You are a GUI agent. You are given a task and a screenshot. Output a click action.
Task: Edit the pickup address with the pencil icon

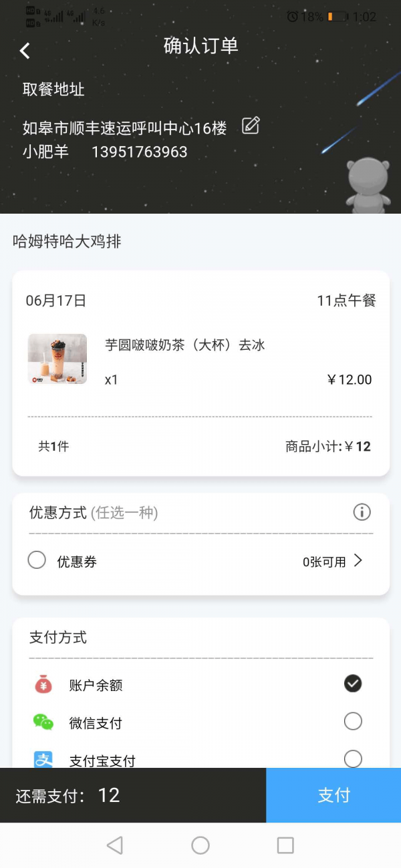coord(250,126)
